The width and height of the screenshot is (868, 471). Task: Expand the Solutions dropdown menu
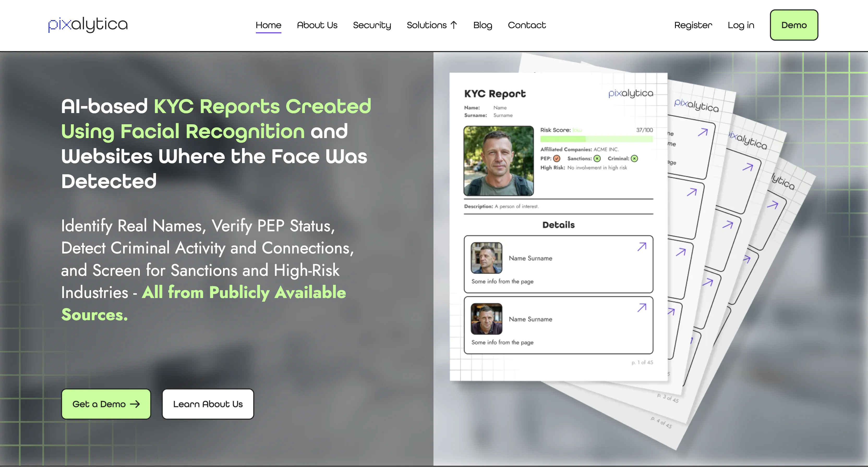[x=427, y=25]
